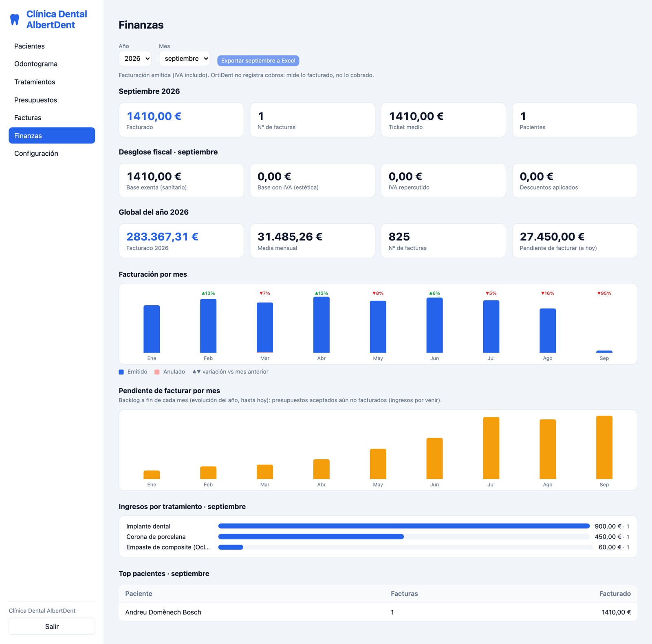Image resolution: width=652 pixels, height=644 pixels.
Task: Click the 27.450,00 € pendiente card
Action: (575, 241)
